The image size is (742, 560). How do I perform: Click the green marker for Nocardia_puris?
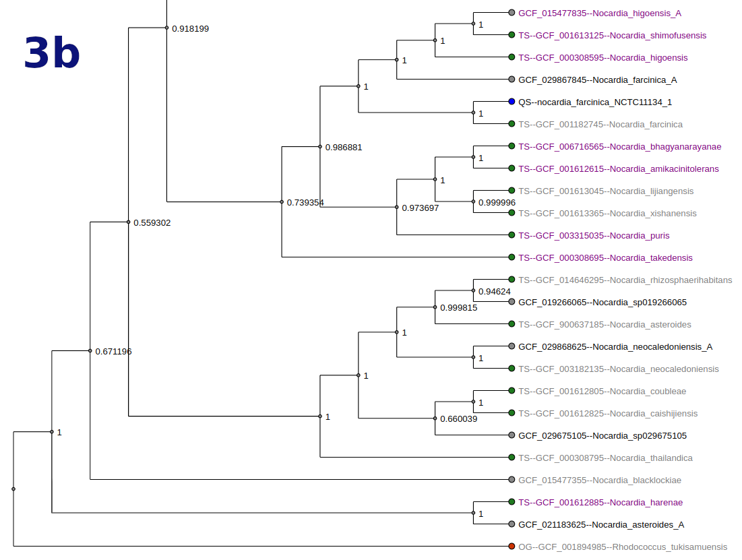click(512, 235)
